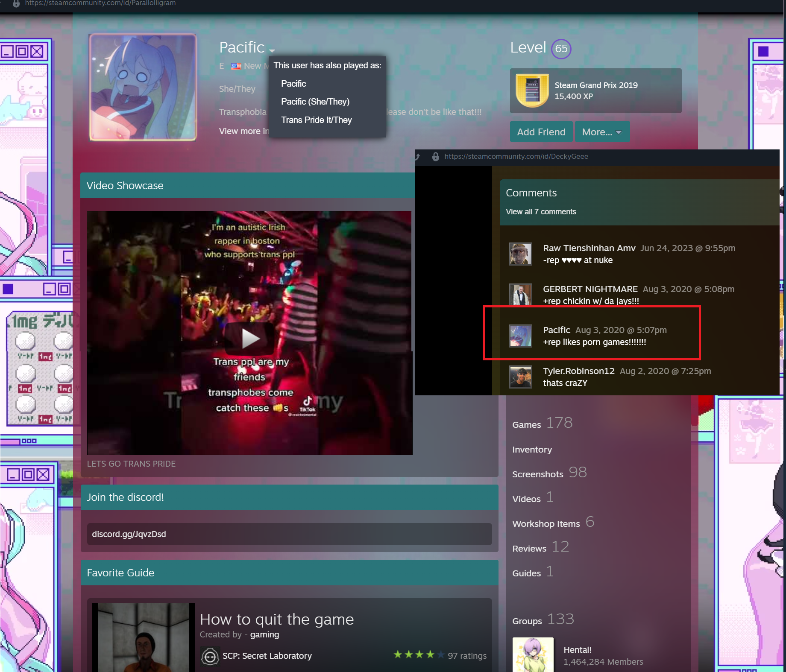Open the Reviews 12 link

[x=540, y=547]
